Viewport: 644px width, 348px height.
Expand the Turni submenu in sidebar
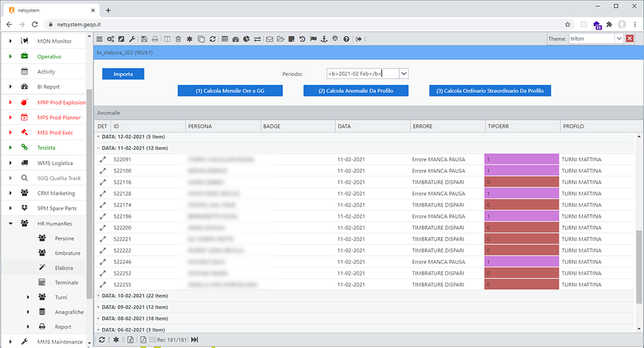click(x=28, y=297)
